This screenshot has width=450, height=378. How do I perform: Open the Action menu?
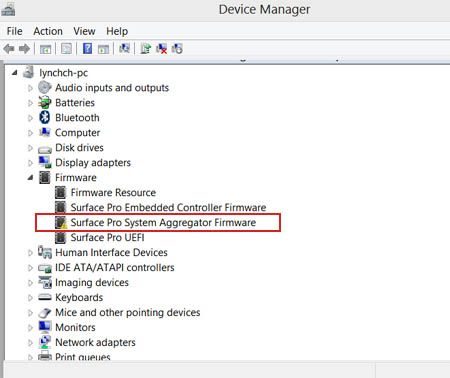click(x=48, y=31)
